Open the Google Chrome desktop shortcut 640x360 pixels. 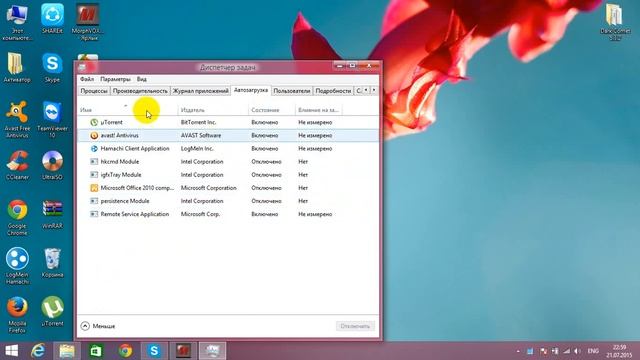17,218
